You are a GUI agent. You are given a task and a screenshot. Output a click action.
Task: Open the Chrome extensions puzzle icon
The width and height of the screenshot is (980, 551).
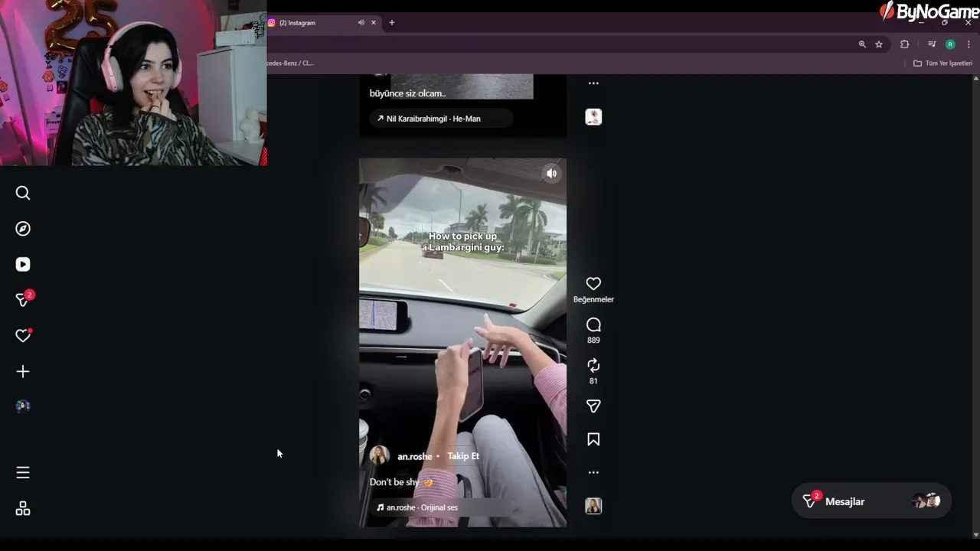[x=904, y=44]
